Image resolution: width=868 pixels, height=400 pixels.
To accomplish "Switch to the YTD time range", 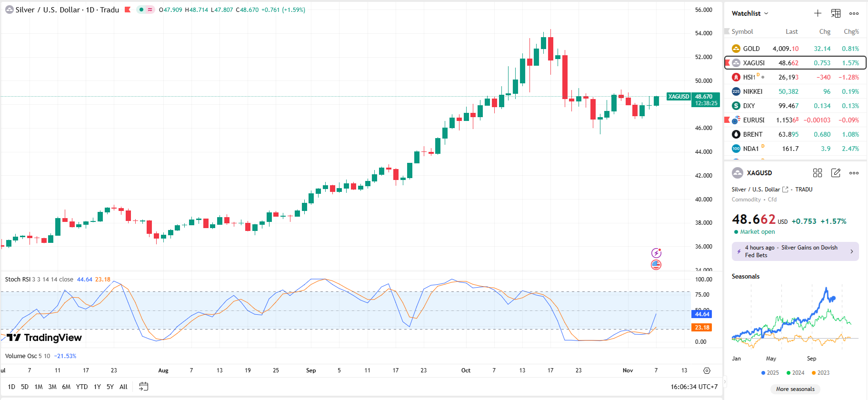I will (x=82, y=387).
